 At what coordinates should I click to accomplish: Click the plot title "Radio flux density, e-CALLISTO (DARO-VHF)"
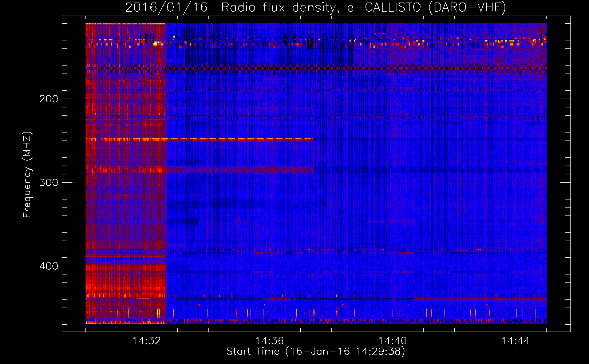(364, 7)
